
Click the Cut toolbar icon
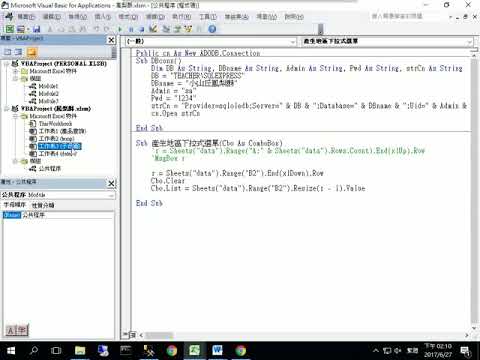point(50,29)
